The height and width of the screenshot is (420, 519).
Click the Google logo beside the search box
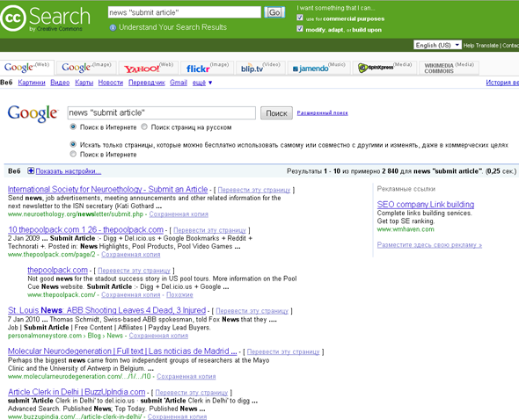33,113
